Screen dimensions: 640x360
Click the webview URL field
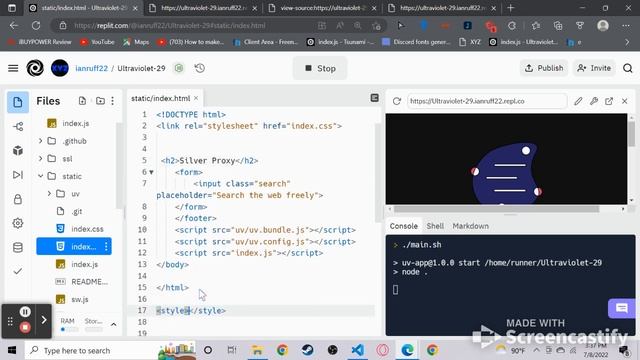click(x=487, y=101)
